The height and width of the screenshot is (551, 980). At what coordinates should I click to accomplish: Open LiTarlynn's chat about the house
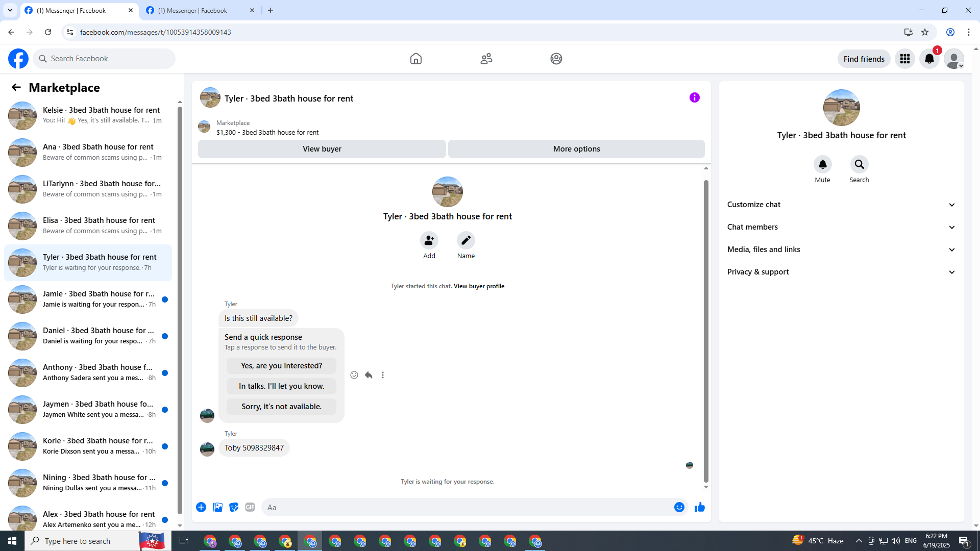click(x=88, y=189)
